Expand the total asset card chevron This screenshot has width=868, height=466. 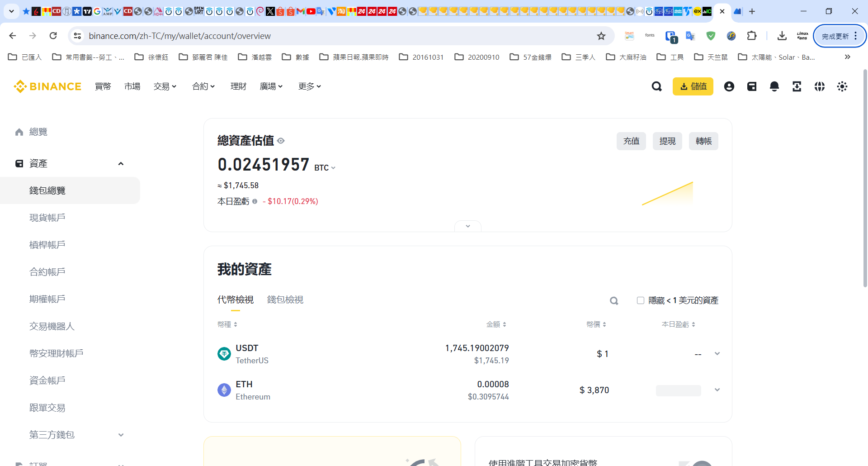coord(468,226)
